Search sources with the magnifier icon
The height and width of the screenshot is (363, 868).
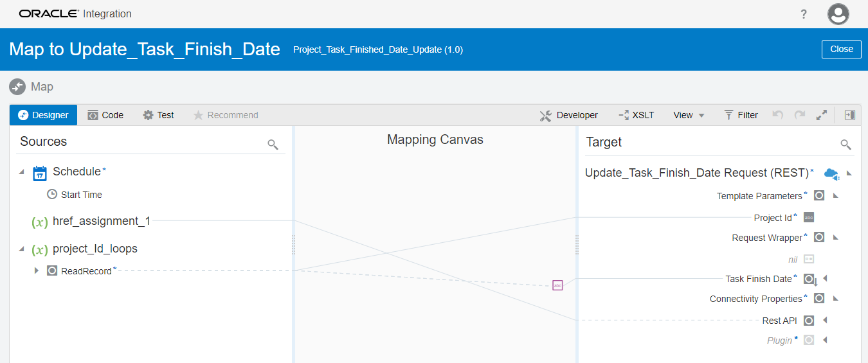click(x=273, y=145)
